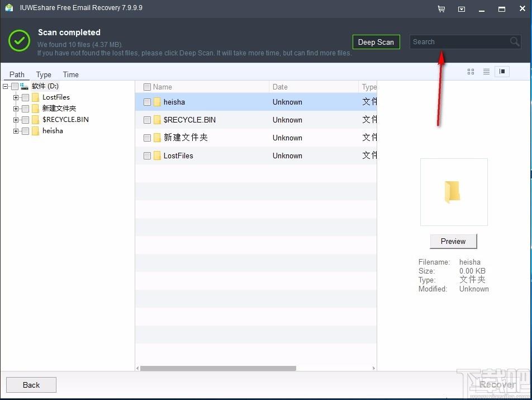Select the LostFiles name in list
This screenshot has width=532, height=400.
(x=178, y=156)
